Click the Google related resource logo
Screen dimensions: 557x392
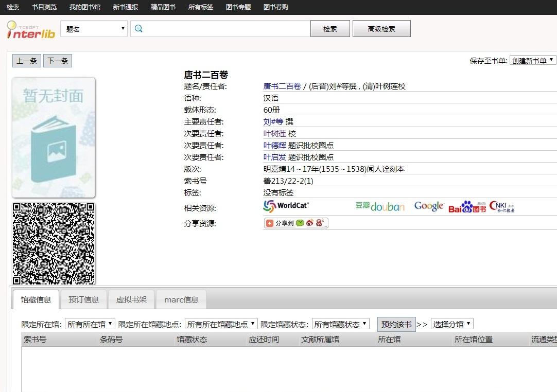(429, 206)
